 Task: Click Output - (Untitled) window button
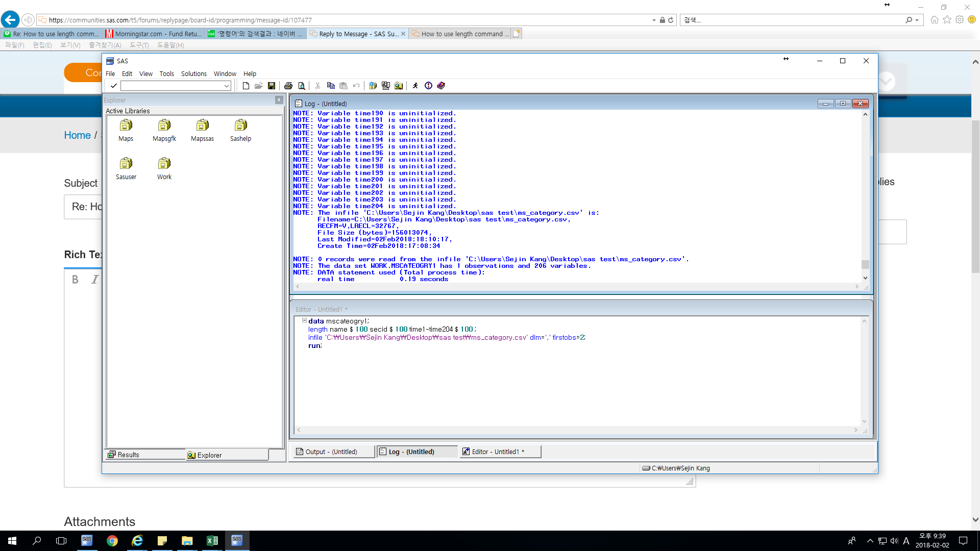[x=333, y=452]
